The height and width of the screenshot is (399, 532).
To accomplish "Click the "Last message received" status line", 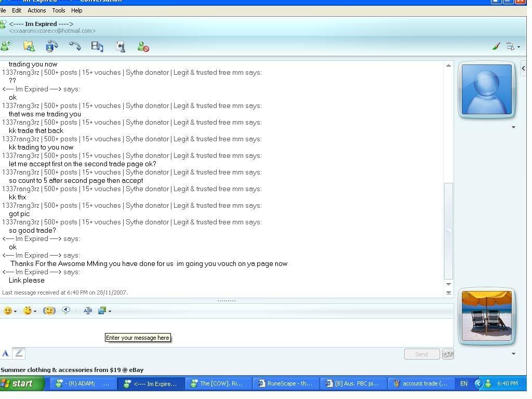I will [65, 292].
